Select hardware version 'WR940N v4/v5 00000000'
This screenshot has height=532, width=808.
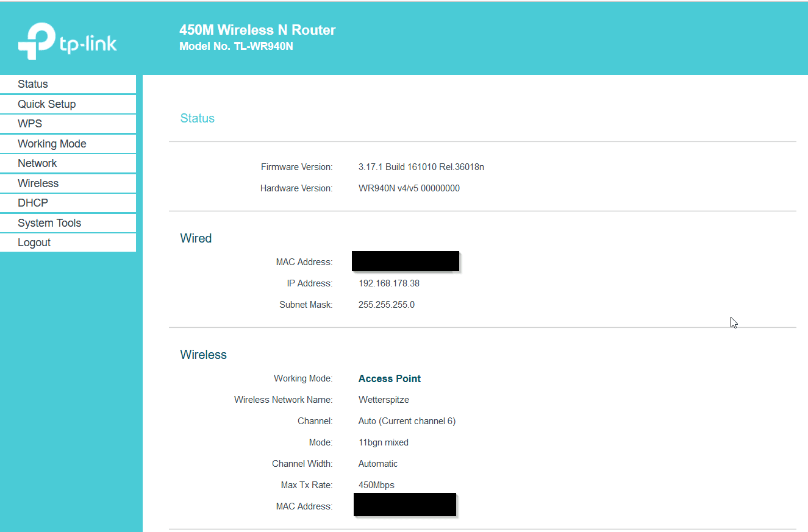click(x=409, y=188)
